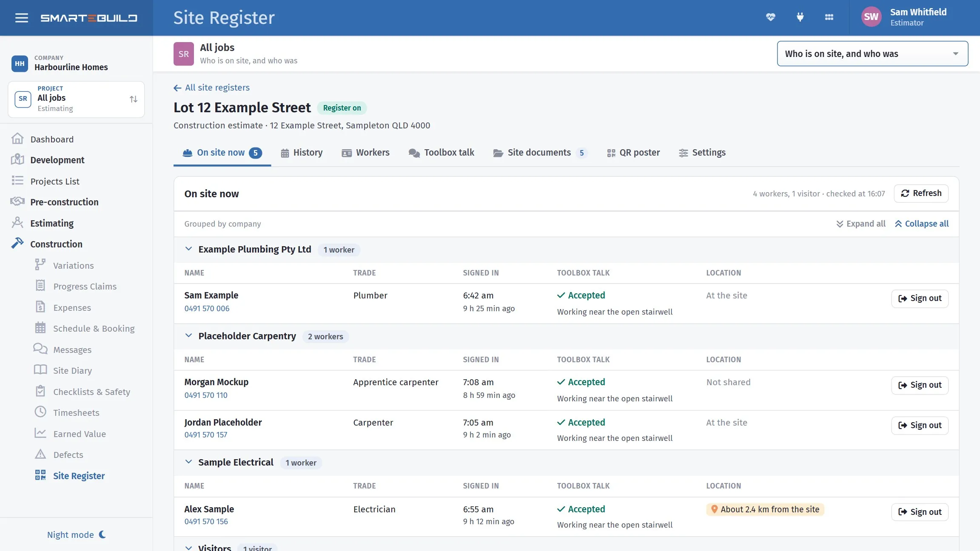Collapse the Sample Electrical group
The image size is (980, 551).
(188, 462)
